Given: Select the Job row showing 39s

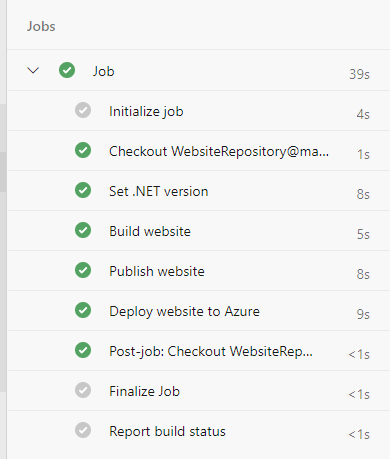Looking at the screenshot, I should (x=198, y=70).
